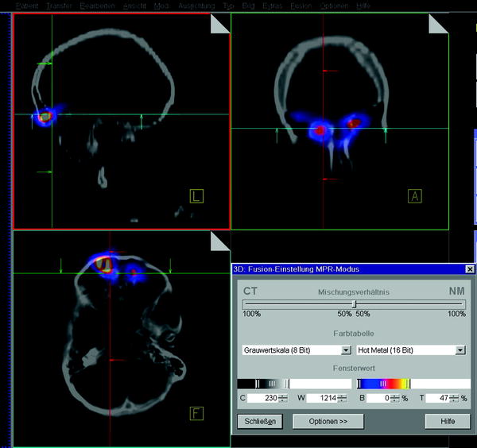Click the Hilfe button in the dialog
The image size is (477, 448).
coord(447,421)
